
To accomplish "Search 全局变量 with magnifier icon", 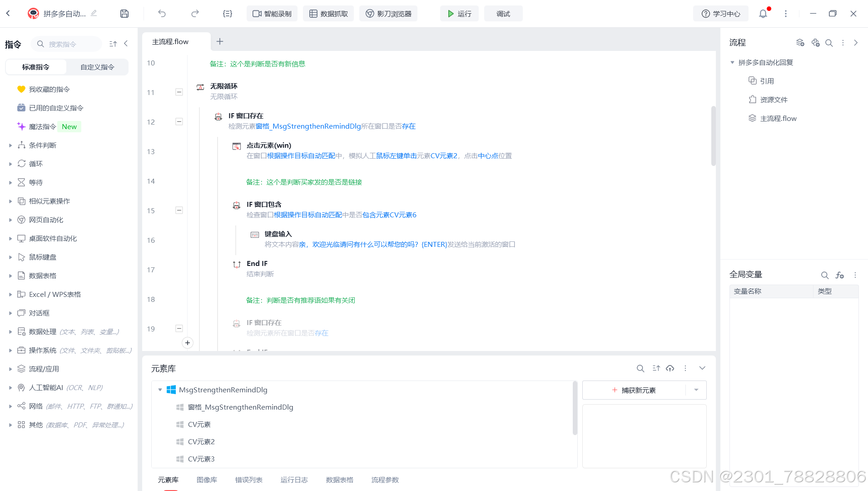I will point(825,275).
